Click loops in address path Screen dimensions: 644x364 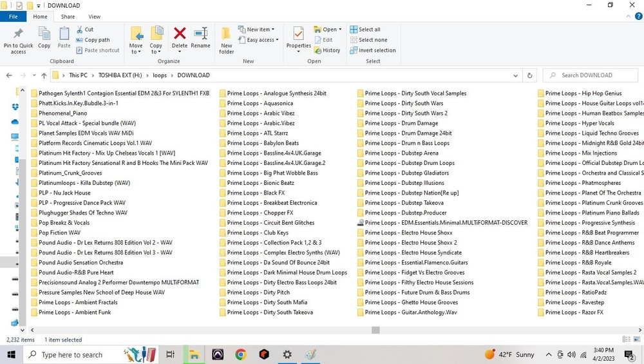[x=160, y=75]
